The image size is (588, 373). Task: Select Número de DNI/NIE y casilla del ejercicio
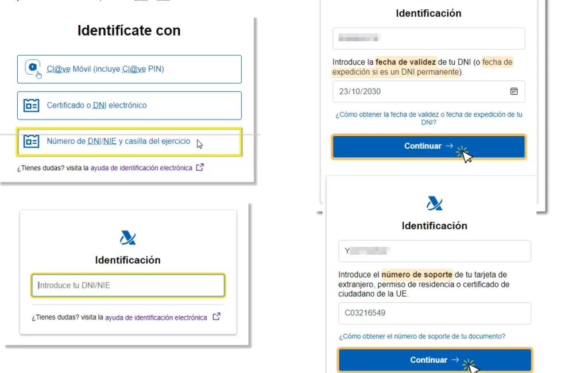coord(129,141)
